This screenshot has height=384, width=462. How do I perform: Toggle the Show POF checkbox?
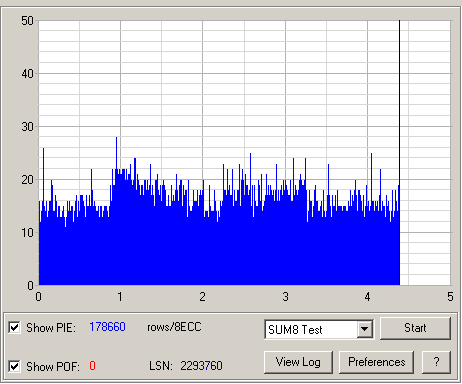(x=14, y=366)
